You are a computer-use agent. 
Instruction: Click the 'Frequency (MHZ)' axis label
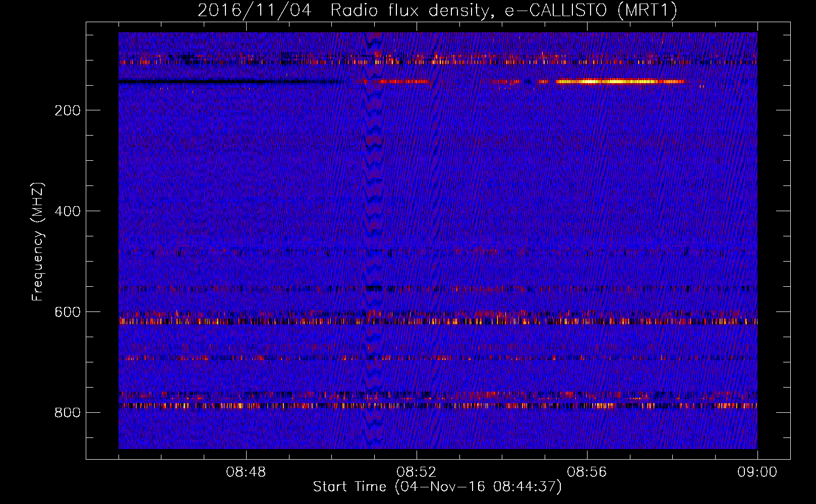point(38,242)
